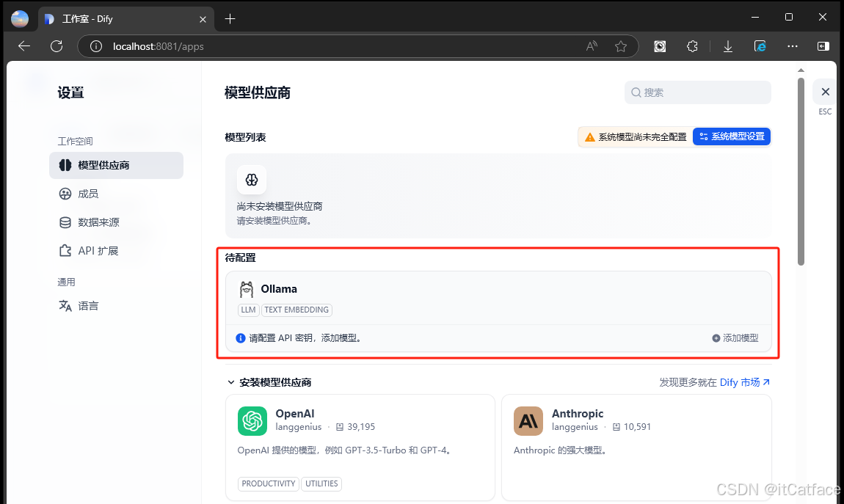Click 尚未安装模型供应商 message text
The image size is (844, 504).
280,206
